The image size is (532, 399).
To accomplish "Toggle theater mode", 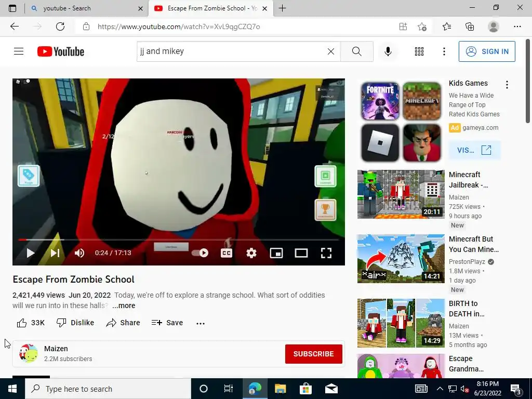I will coord(301,253).
